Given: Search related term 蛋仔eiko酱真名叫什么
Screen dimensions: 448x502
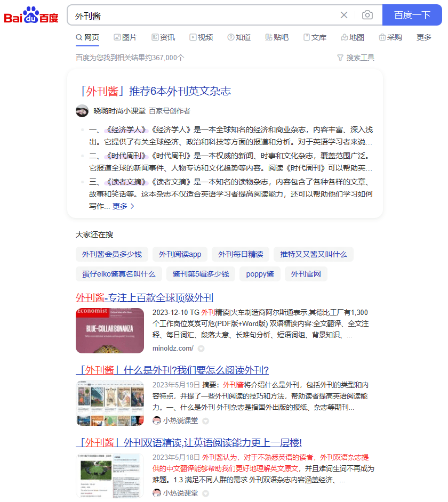Looking at the screenshot, I should tap(119, 274).
